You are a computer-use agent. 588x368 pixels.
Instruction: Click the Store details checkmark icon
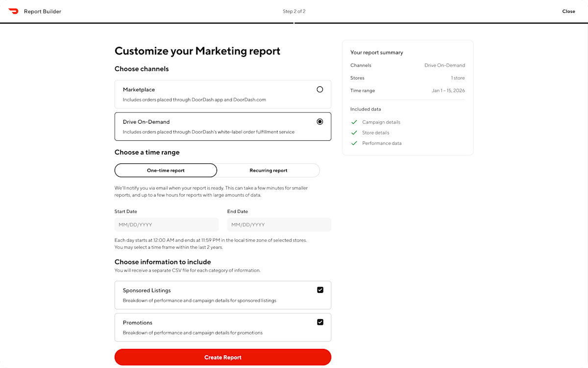click(354, 132)
